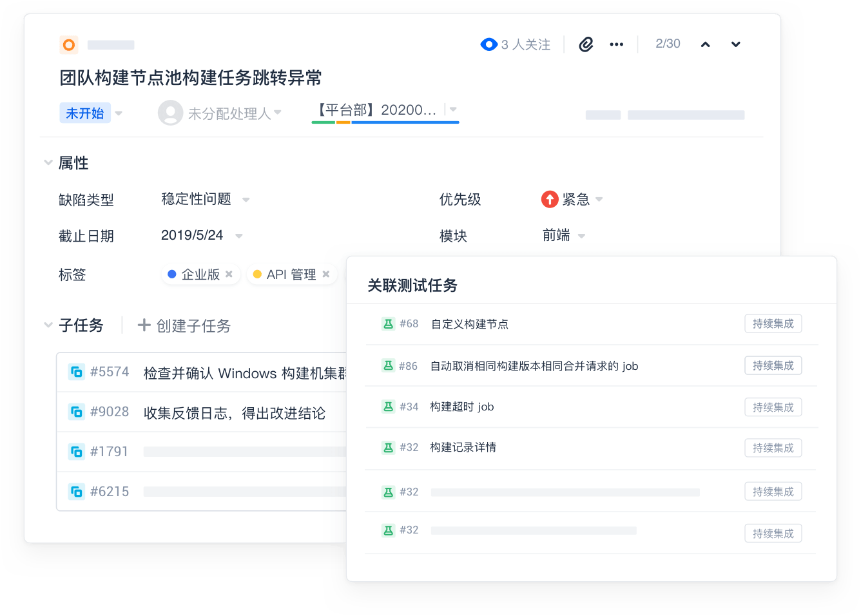Click the test flask icon for #68

388,323
